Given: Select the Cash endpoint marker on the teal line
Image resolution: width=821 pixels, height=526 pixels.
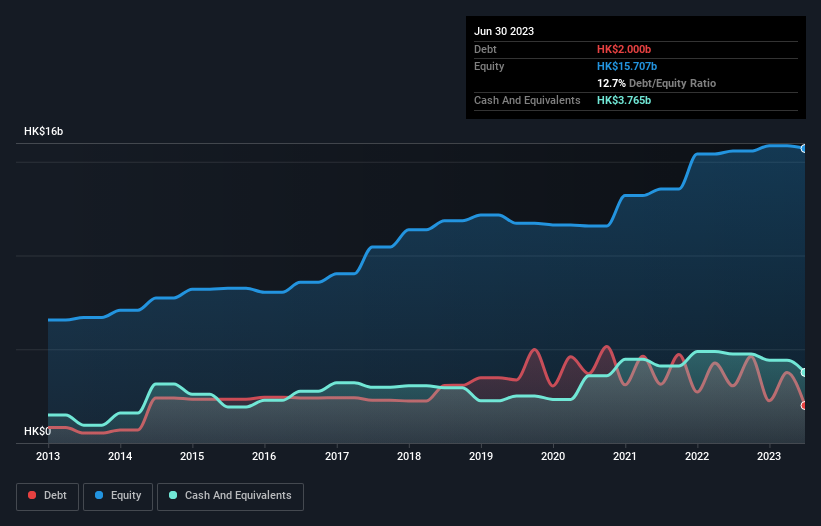Looking at the screenshot, I should 804,373.
